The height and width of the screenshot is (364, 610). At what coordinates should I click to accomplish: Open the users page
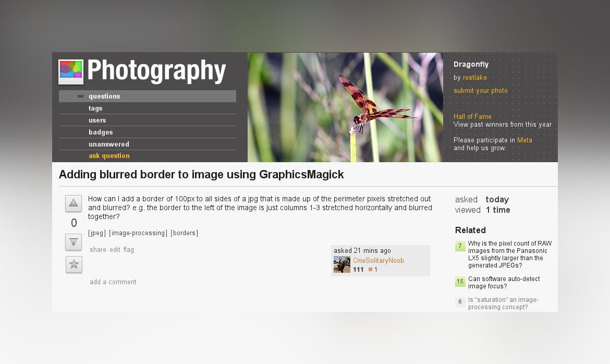pos(97,120)
